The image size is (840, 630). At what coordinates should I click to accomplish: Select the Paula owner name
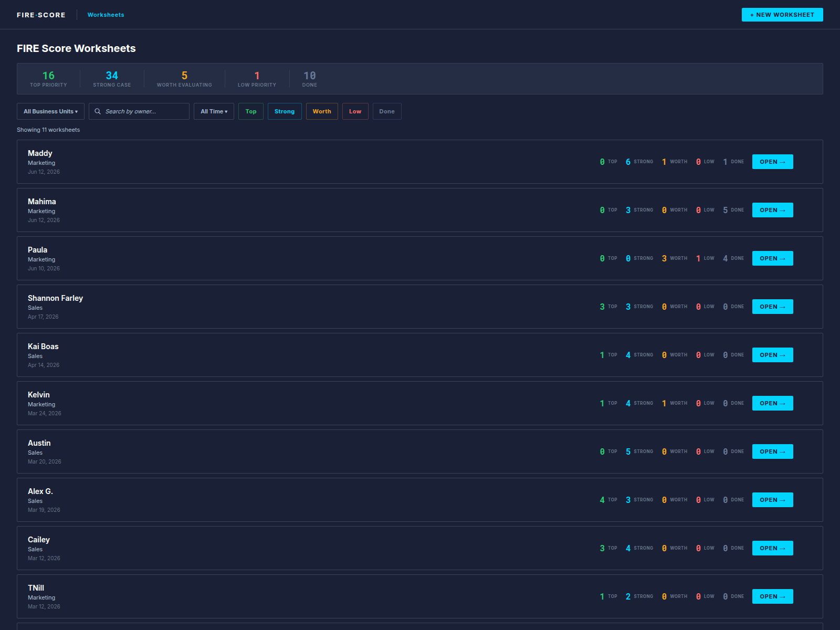(37, 250)
